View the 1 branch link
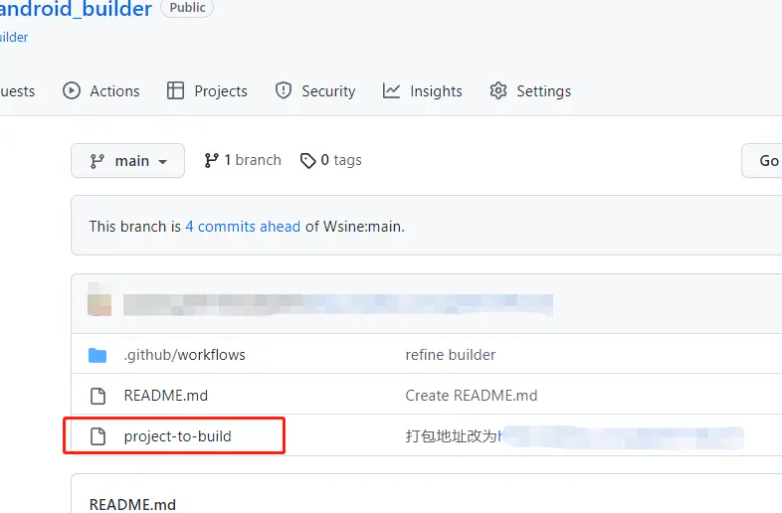The height and width of the screenshot is (513, 782). 243,160
